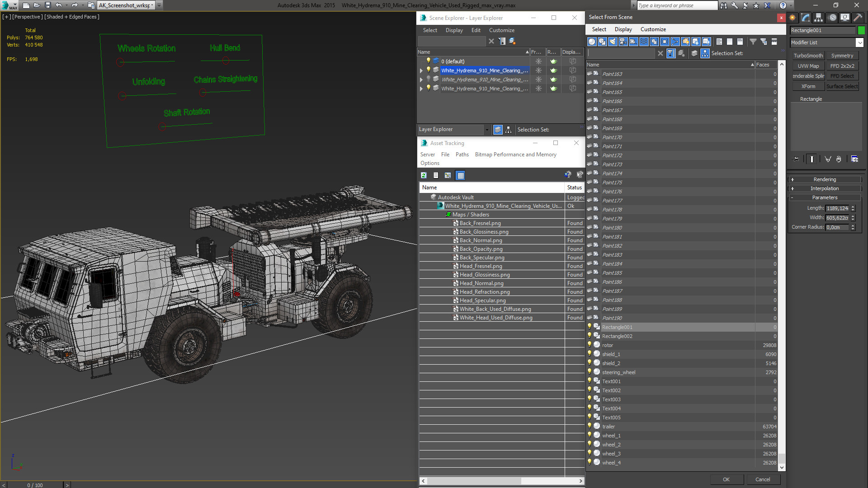Screen dimensions: 868x488
Task: Click the TurboSmooth modifier button
Action: coord(808,56)
